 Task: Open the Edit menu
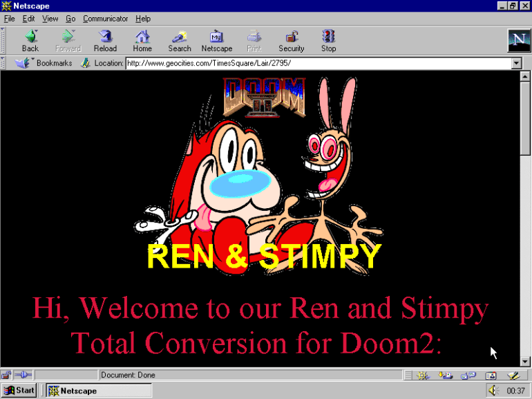(28, 19)
